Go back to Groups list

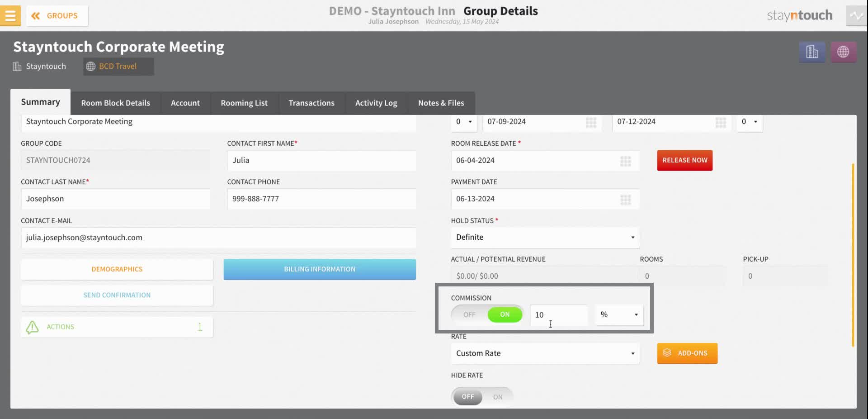point(57,16)
